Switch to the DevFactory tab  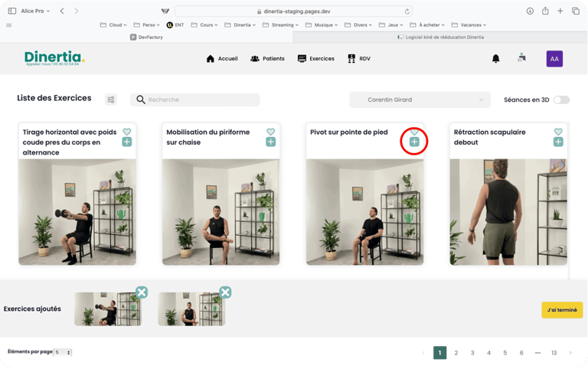point(146,37)
